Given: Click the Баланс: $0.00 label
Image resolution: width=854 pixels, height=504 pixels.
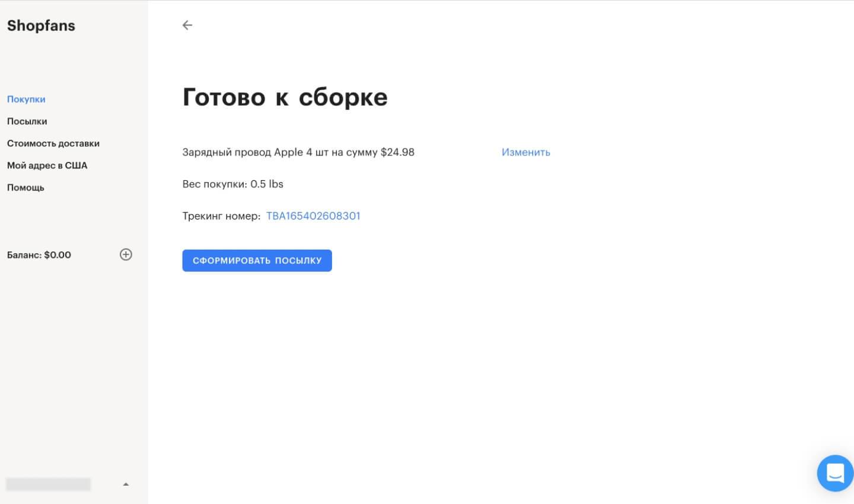Looking at the screenshot, I should click(39, 255).
